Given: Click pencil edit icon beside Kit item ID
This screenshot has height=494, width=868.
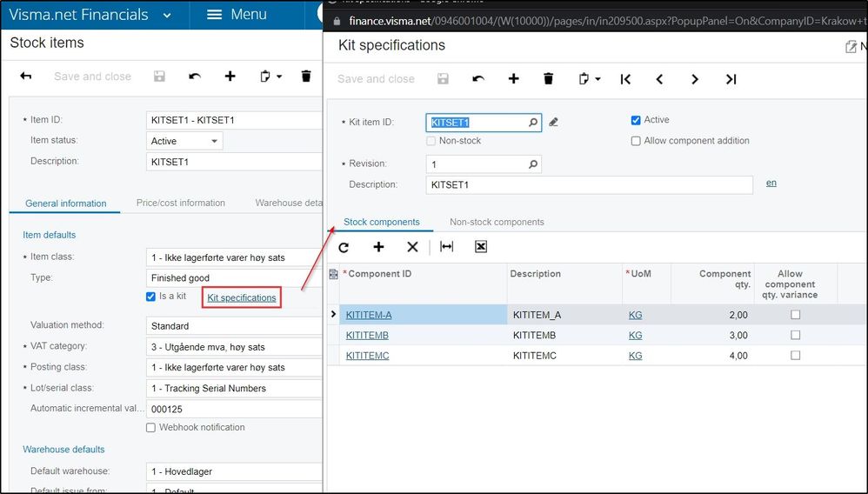Looking at the screenshot, I should tap(554, 123).
